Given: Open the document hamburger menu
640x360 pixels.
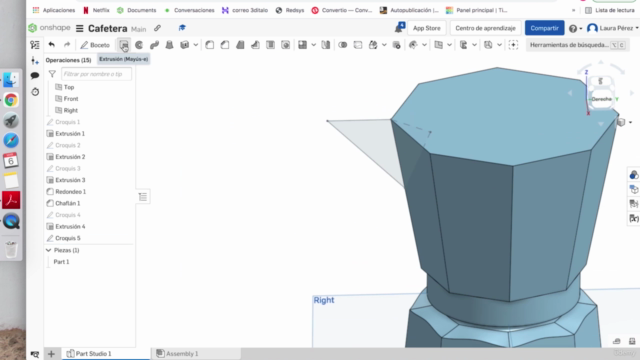Looking at the screenshot, I should point(80,28).
